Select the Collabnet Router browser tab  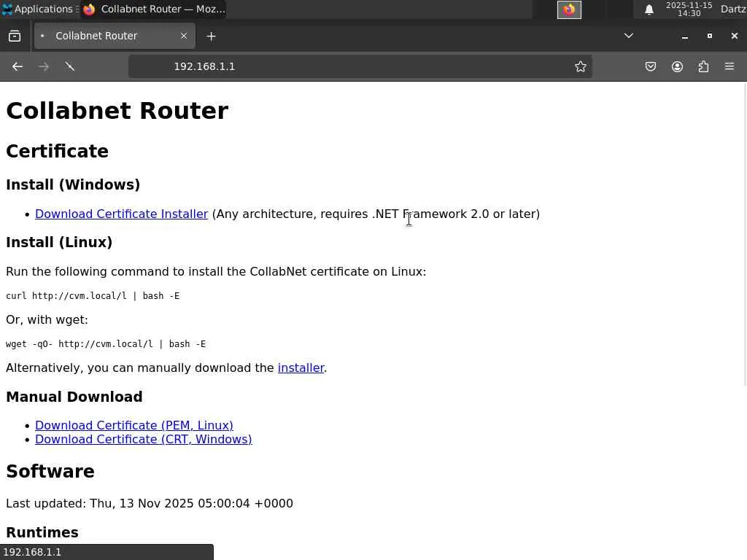tap(115, 36)
